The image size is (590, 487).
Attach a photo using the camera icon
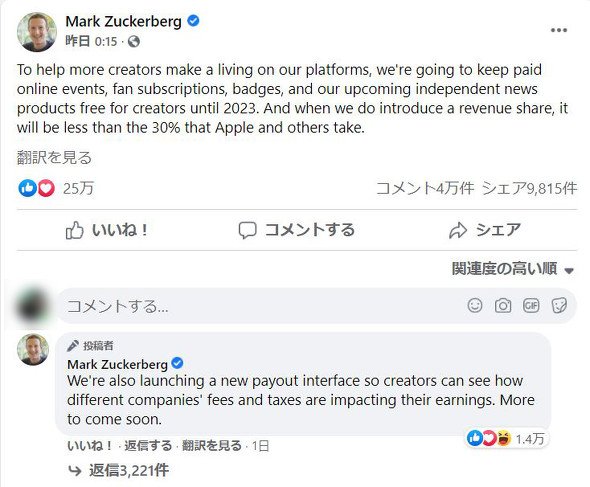tap(503, 306)
